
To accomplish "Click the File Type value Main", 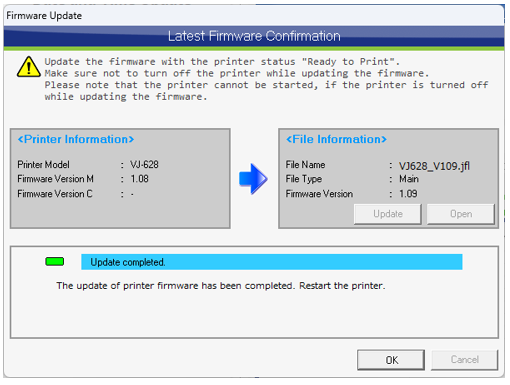I will click(x=409, y=179).
